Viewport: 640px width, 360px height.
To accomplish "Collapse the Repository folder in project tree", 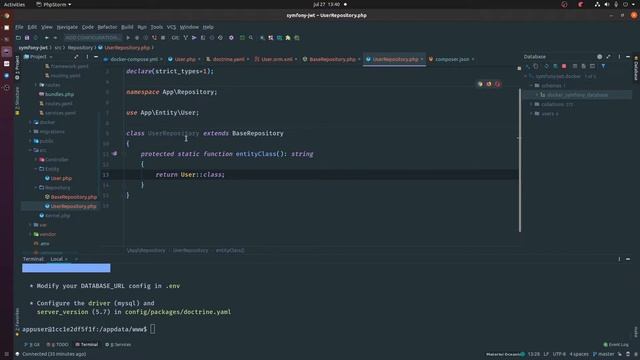I will (x=36, y=188).
